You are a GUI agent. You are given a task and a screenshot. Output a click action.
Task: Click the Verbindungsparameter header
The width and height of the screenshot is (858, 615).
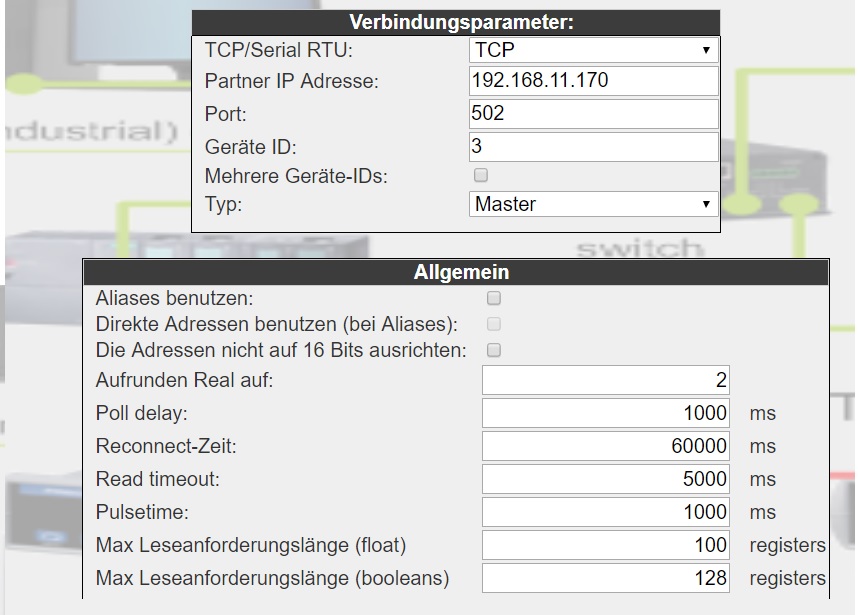(x=456, y=22)
